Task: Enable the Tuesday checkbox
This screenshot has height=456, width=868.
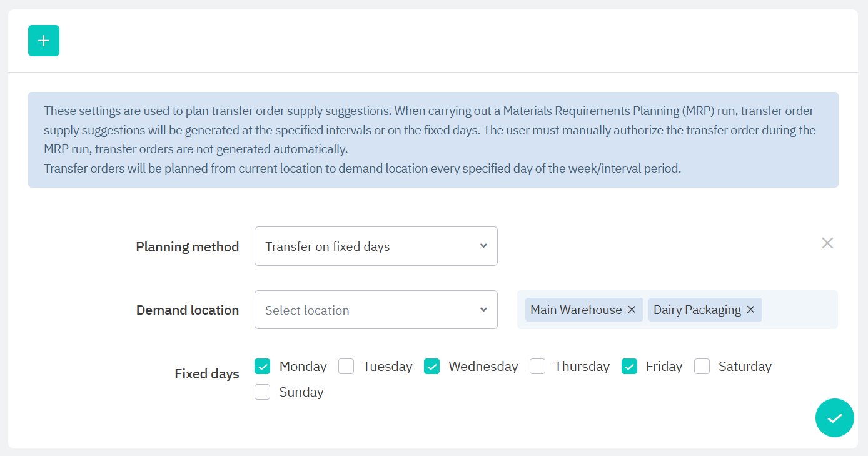Action: [346, 367]
